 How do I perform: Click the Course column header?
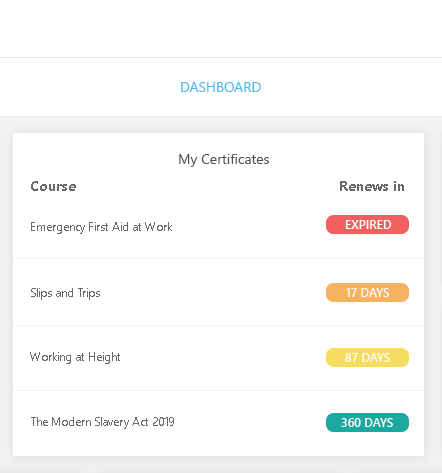[x=53, y=186]
